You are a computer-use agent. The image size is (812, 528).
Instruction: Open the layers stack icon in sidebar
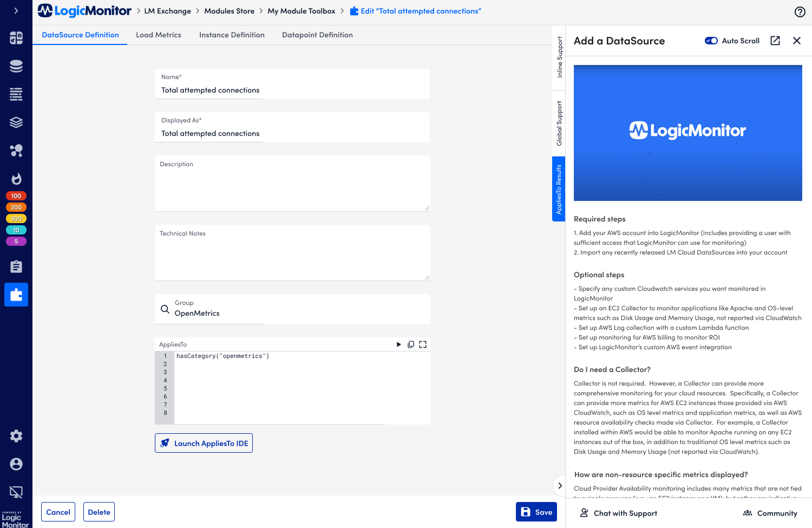16,122
